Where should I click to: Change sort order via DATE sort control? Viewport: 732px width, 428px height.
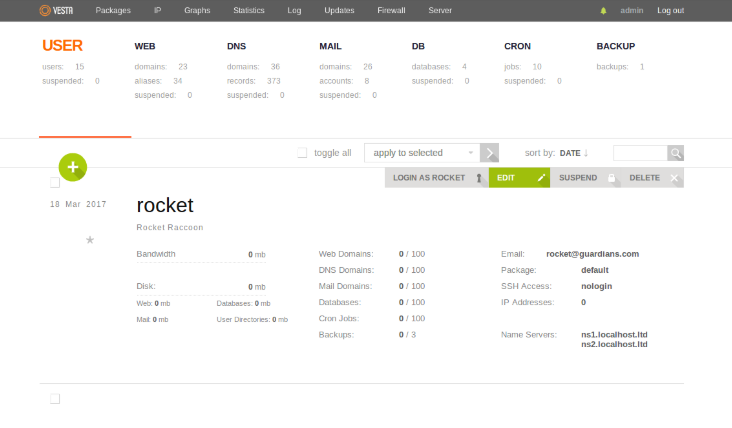point(574,153)
